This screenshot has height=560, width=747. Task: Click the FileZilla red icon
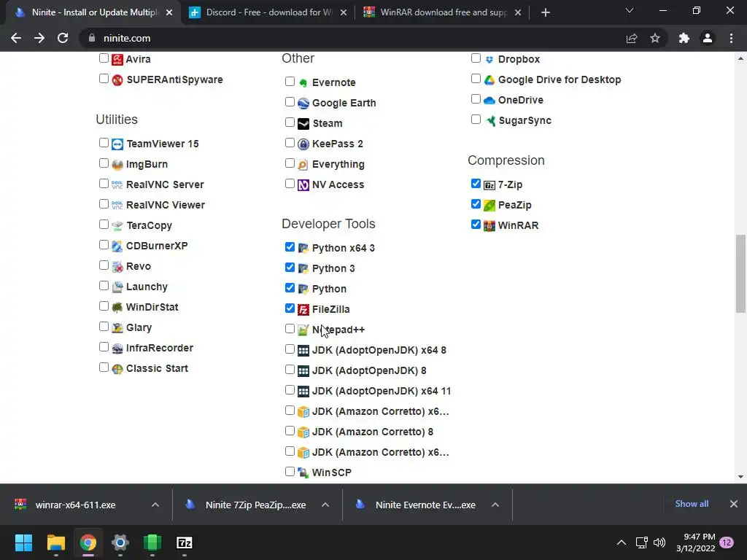303,310
